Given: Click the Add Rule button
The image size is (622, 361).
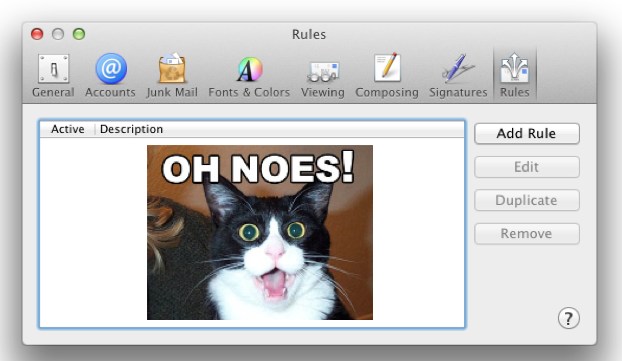Looking at the screenshot, I should (x=527, y=133).
